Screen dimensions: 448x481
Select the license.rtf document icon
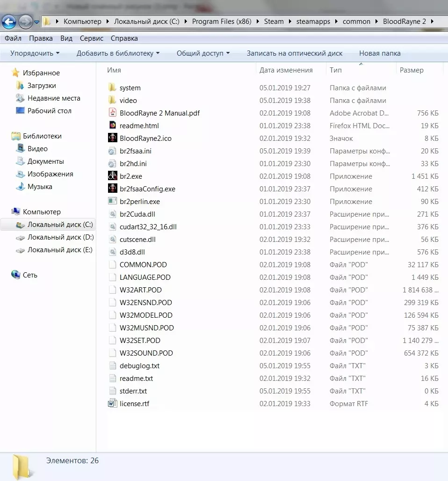112,403
